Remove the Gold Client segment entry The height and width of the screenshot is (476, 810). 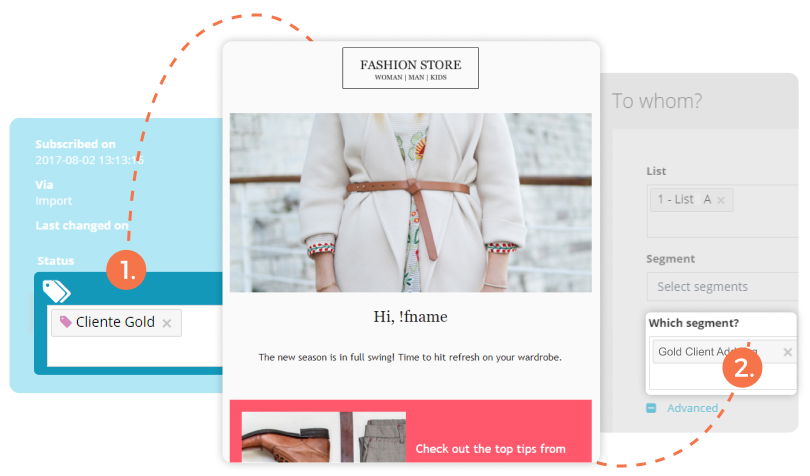click(787, 352)
